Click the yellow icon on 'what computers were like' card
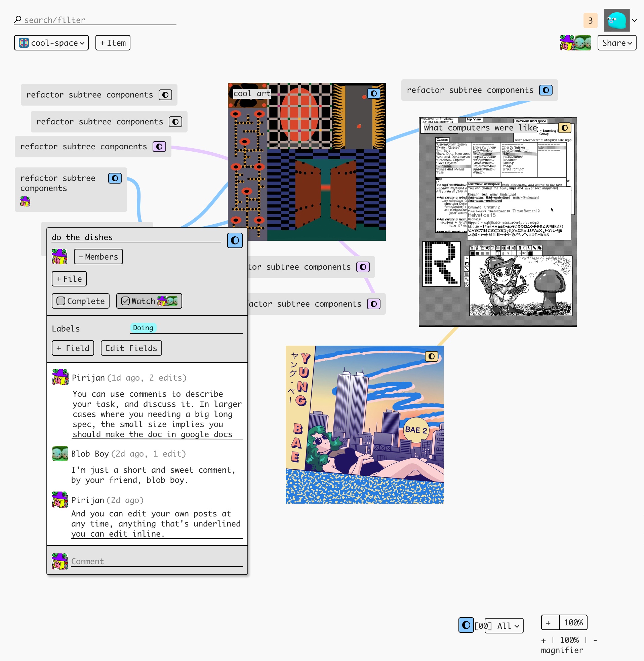Screen dimensions: 644x661 tap(565, 128)
